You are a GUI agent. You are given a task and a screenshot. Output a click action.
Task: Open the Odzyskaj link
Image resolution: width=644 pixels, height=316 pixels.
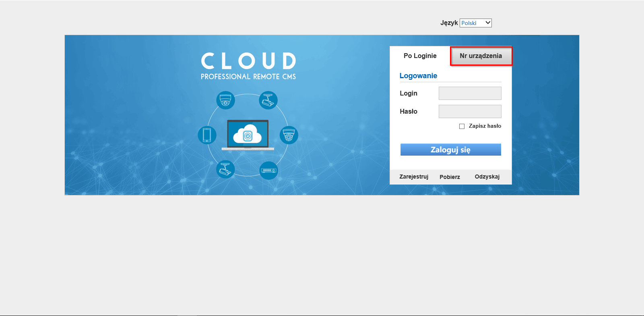(487, 177)
